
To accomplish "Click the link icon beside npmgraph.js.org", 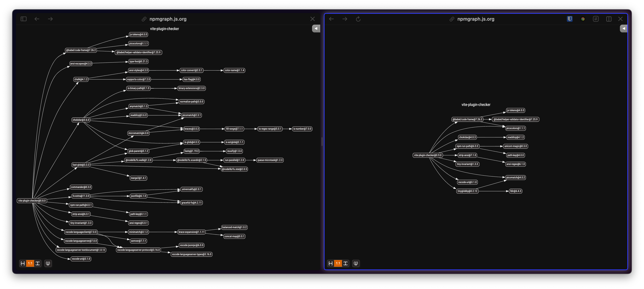I will (x=144, y=19).
